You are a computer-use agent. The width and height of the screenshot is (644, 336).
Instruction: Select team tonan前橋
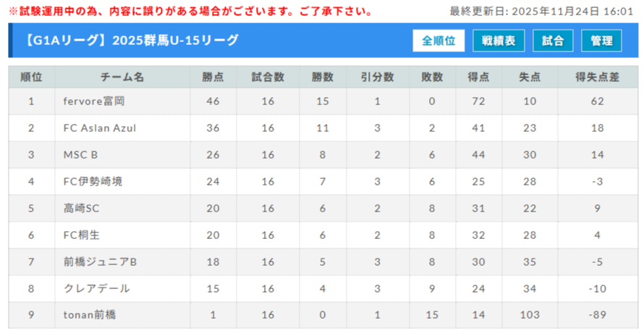(90, 316)
